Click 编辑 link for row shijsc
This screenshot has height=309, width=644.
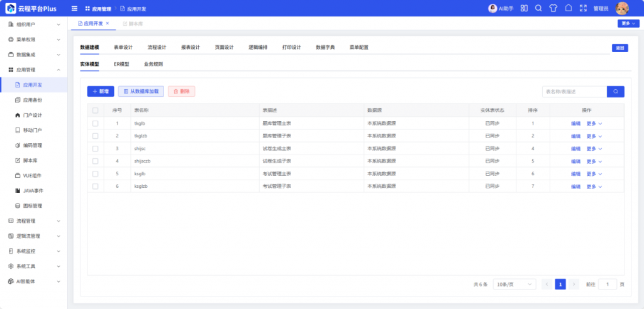pyautogui.click(x=576, y=149)
